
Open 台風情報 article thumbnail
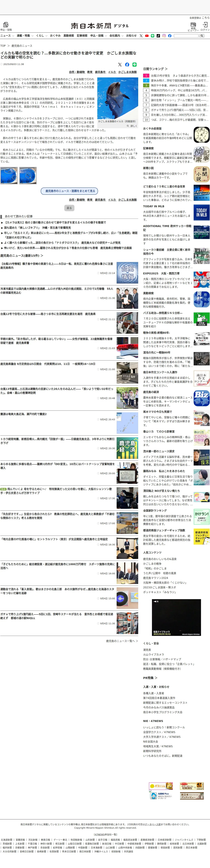pyautogui.click(x=127, y=273)
